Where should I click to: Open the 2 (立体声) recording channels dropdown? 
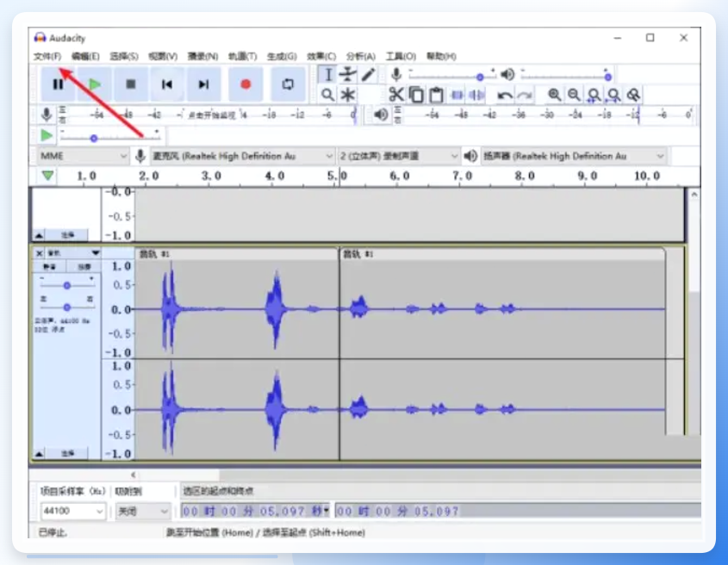coord(399,156)
